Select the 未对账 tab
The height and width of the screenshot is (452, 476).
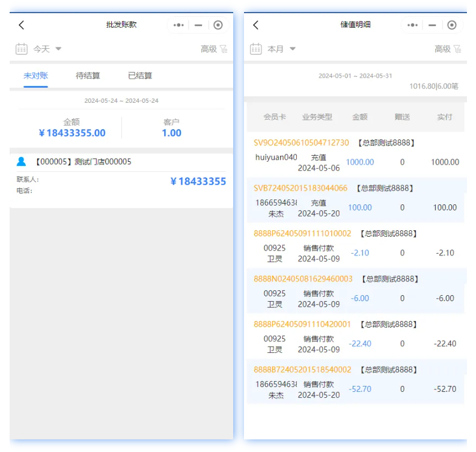(x=35, y=76)
